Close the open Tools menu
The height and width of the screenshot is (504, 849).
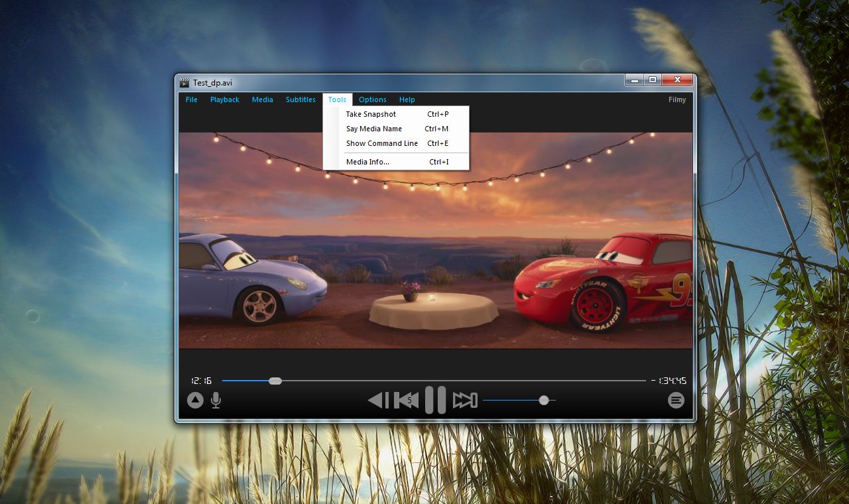337,99
